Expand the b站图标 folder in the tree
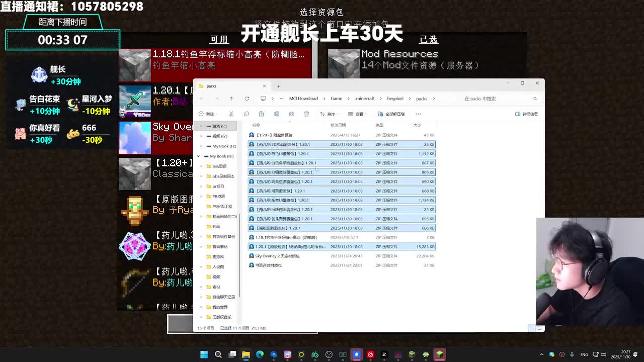This screenshot has height=362, width=644. tap(202, 166)
